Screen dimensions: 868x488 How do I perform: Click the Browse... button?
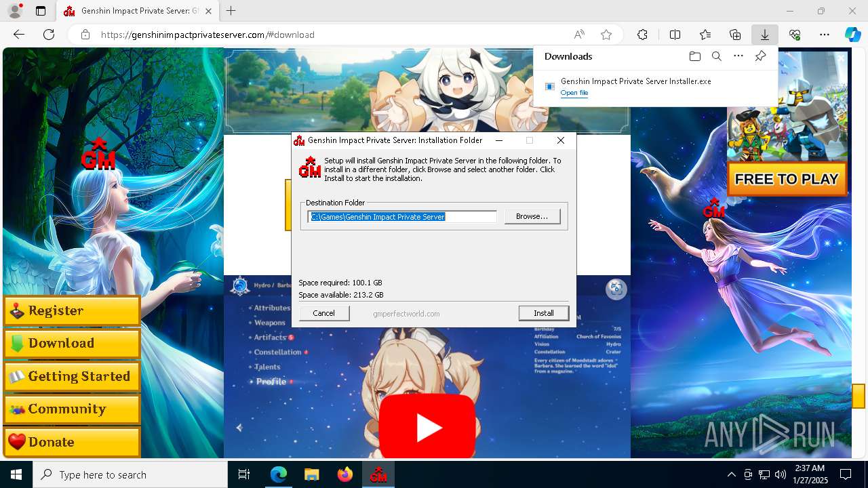pyautogui.click(x=532, y=216)
